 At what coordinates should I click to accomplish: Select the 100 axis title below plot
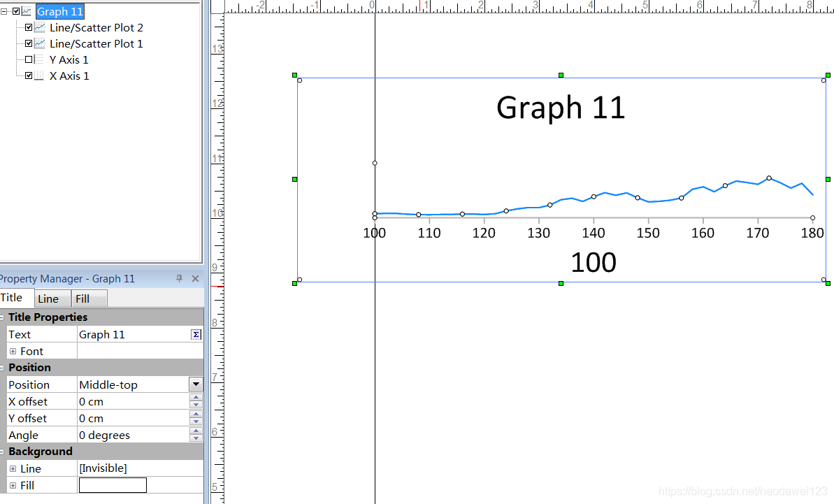coord(594,263)
